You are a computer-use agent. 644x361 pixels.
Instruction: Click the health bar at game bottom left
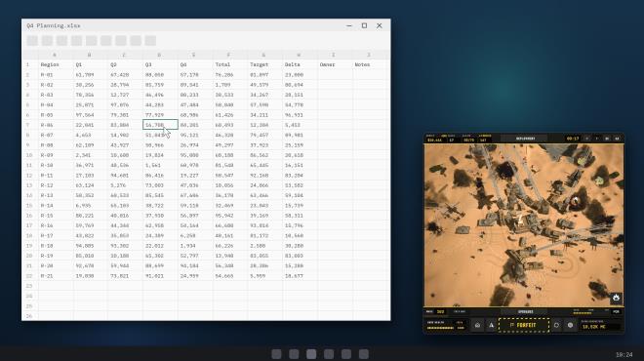[x=440, y=328]
